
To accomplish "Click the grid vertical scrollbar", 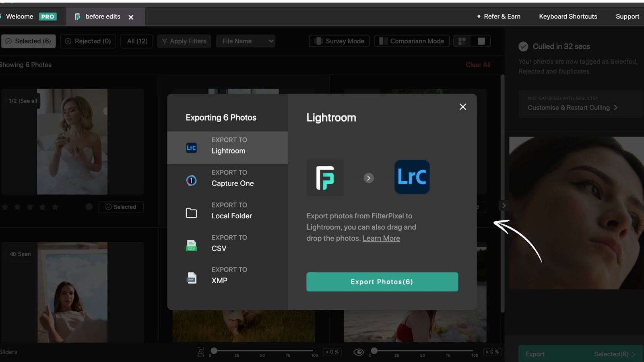I will [x=502, y=193].
